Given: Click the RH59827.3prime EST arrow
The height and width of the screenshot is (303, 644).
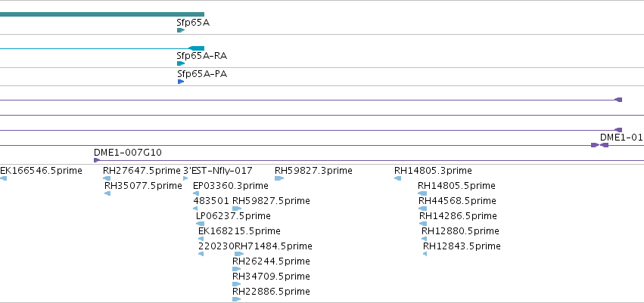Looking at the screenshot, I should pyautogui.click(x=279, y=178).
